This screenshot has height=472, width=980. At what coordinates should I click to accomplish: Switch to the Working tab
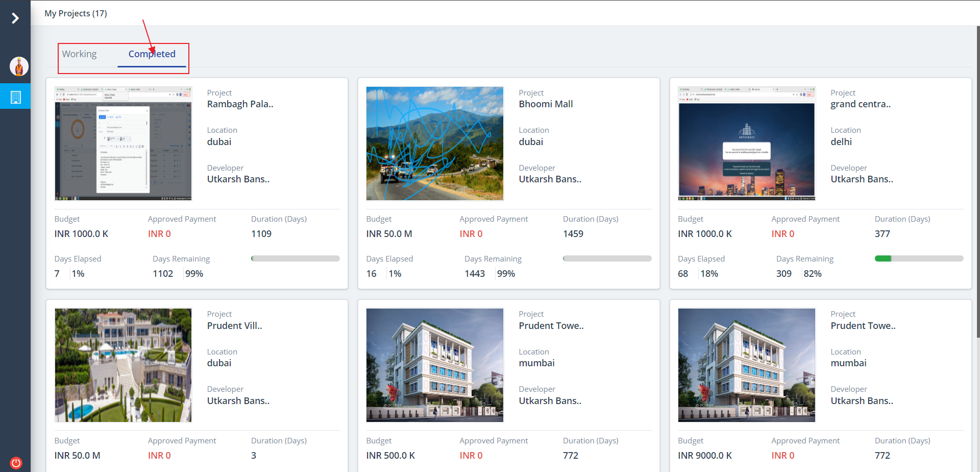79,54
